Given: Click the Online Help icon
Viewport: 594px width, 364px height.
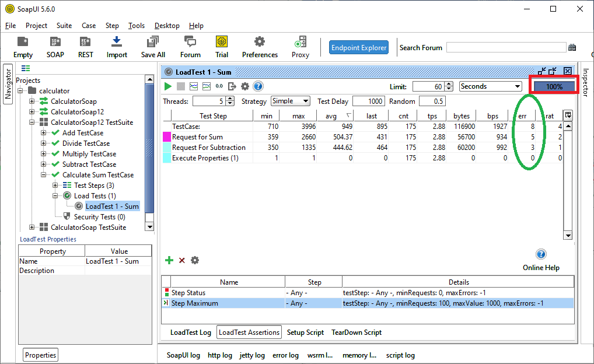Looking at the screenshot, I should (x=541, y=254).
